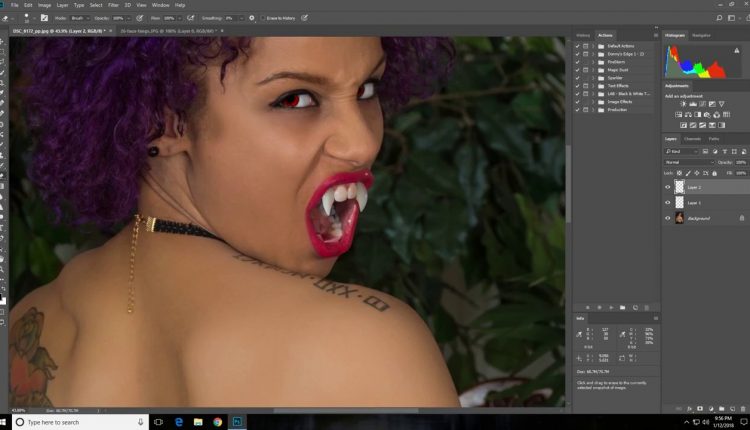Viewport: 750px width, 430px height.
Task: Lock transparent pixels of the layer
Action: coord(679,173)
